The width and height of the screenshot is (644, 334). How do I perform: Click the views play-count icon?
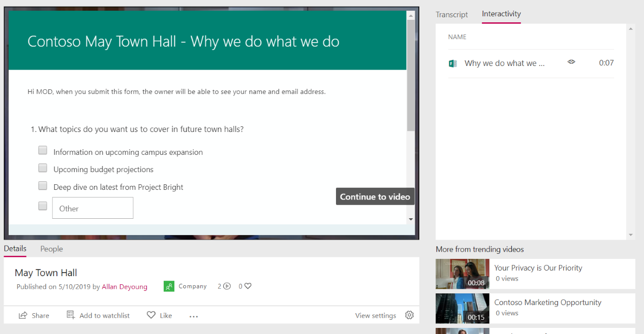tap(227, 286)
